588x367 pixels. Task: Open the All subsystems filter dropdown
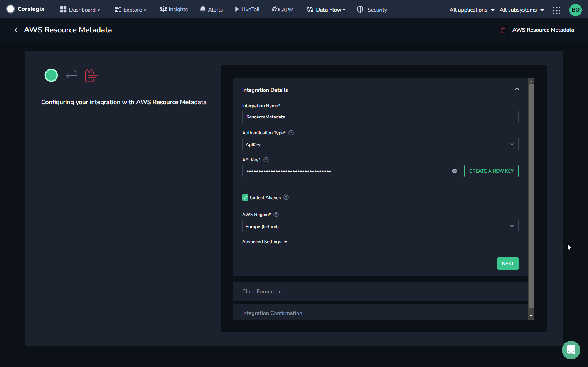[x=522, y=10]
